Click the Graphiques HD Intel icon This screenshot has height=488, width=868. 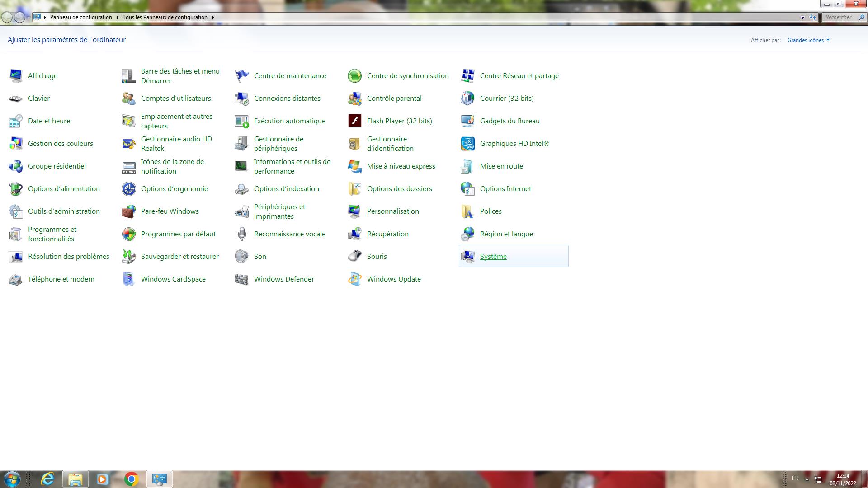(467, 144)
